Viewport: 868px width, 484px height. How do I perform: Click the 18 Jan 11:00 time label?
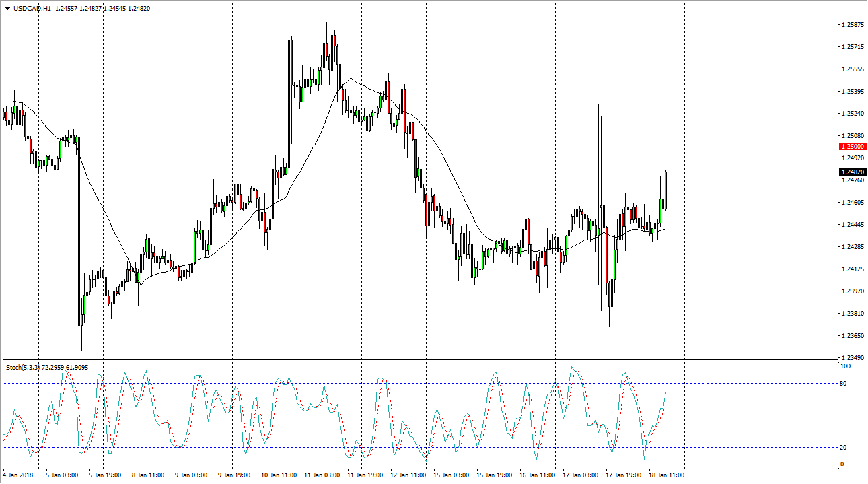coord(665,475)
